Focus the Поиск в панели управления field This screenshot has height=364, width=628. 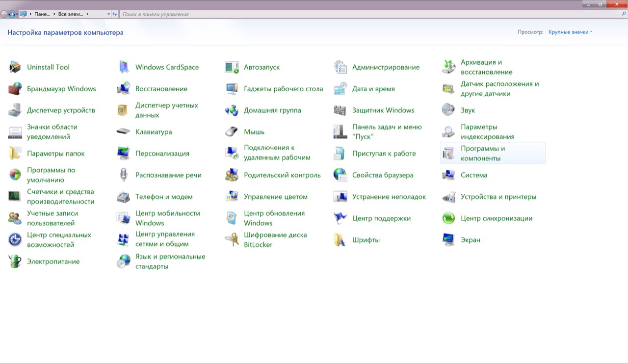(x=343, y=14)
